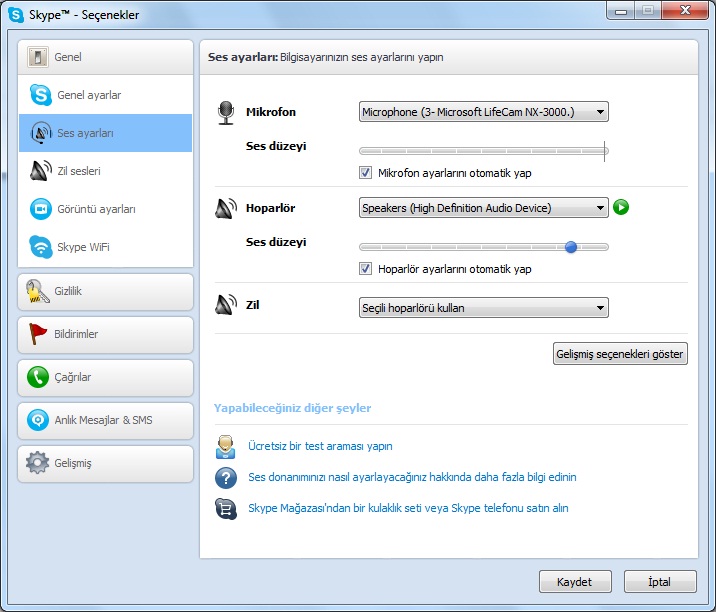Close the Skype Seçenekler window
The image size is (716, 612).
pos(685,10)
